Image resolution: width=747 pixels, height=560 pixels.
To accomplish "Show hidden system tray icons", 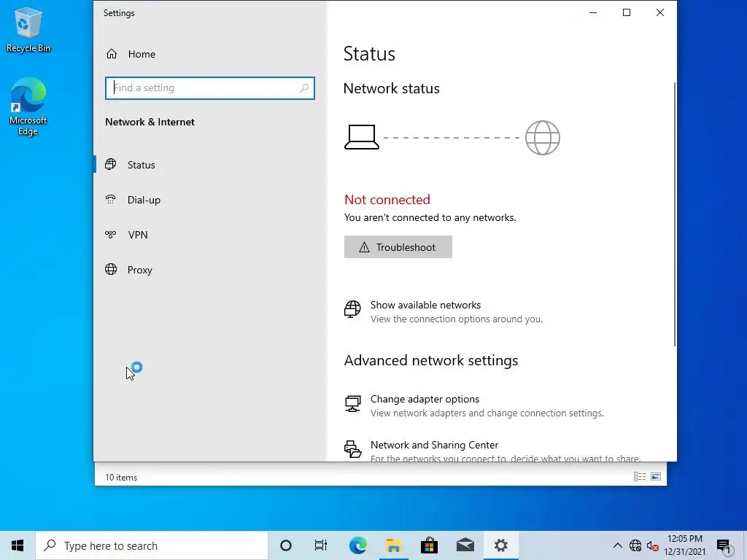I will tap(617, 545).
